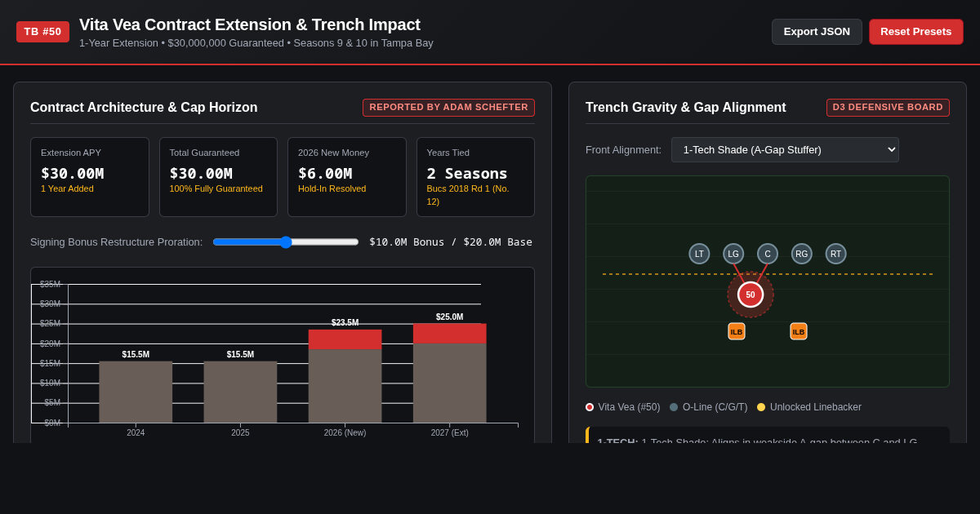Image resolution: width=980 pixels, height=514 pixels.
Task: Click the Reset Presets button
Action: 916,32
